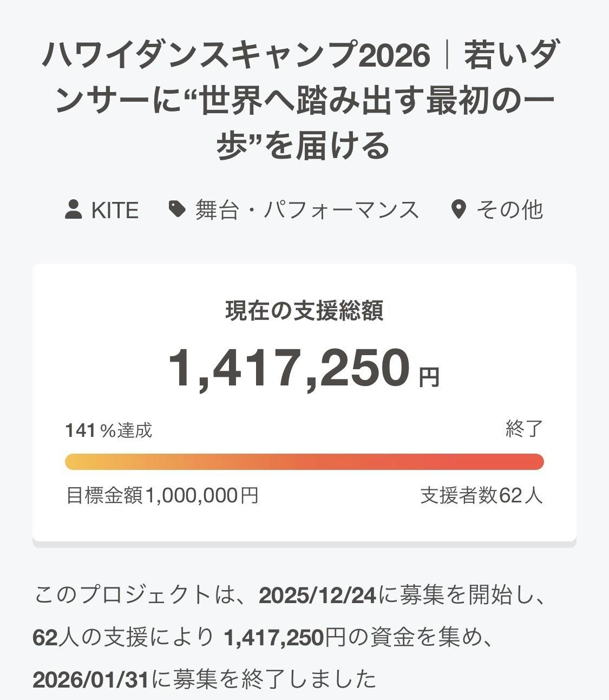Viewport: 609px width, 700px height.
Task: Select the その他 location link
Action: [x=509, y=210]
